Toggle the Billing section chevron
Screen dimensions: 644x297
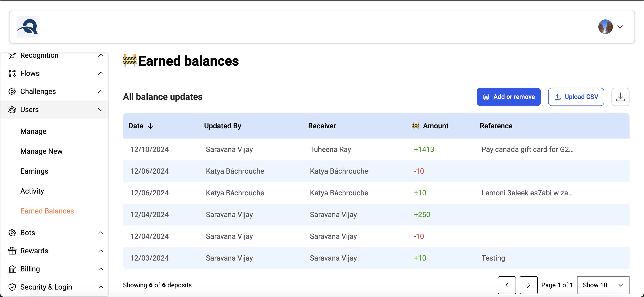101,269
